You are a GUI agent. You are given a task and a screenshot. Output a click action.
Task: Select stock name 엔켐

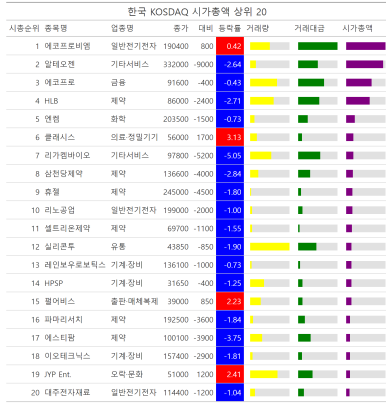[52, 119]
